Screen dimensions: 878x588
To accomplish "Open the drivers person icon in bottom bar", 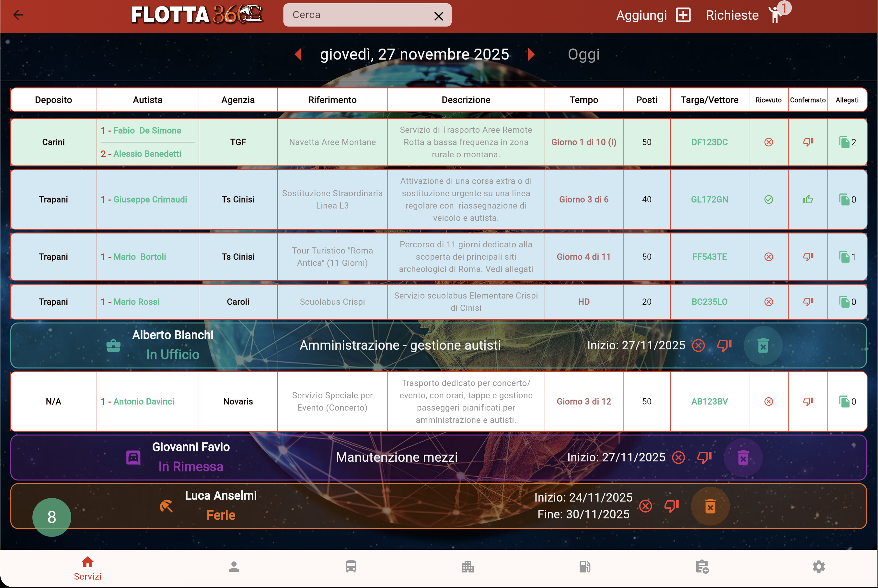I will point(234,567).
